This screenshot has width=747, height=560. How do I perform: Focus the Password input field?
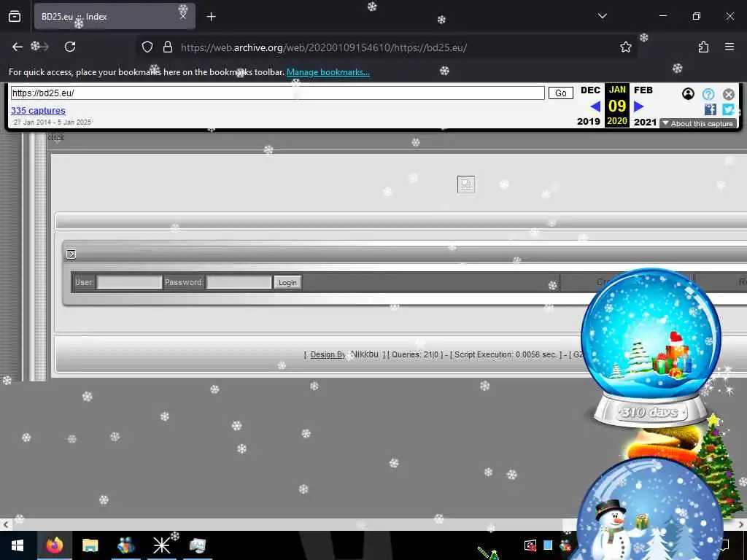point(239,282)
